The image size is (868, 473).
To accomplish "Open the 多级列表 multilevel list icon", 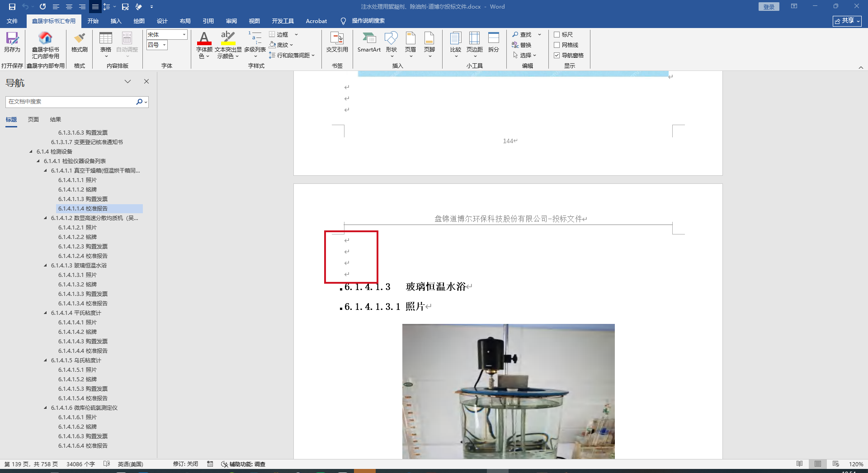I will coord(255,38).
